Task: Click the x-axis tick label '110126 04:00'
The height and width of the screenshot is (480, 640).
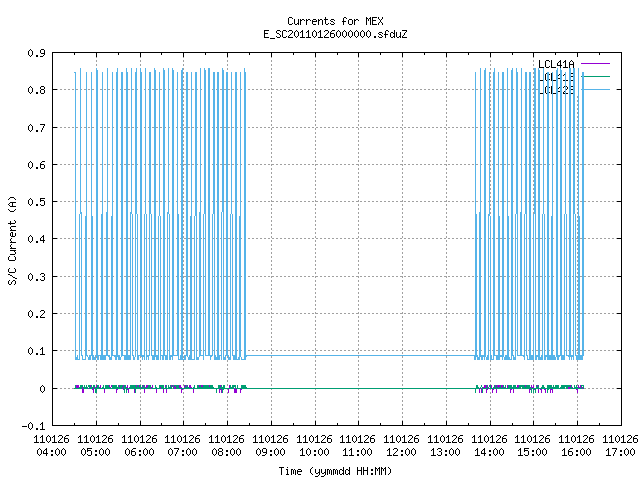Action: pos(51,446)
